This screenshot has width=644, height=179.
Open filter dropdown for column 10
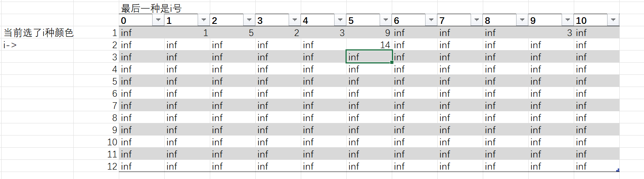point(613,20)
